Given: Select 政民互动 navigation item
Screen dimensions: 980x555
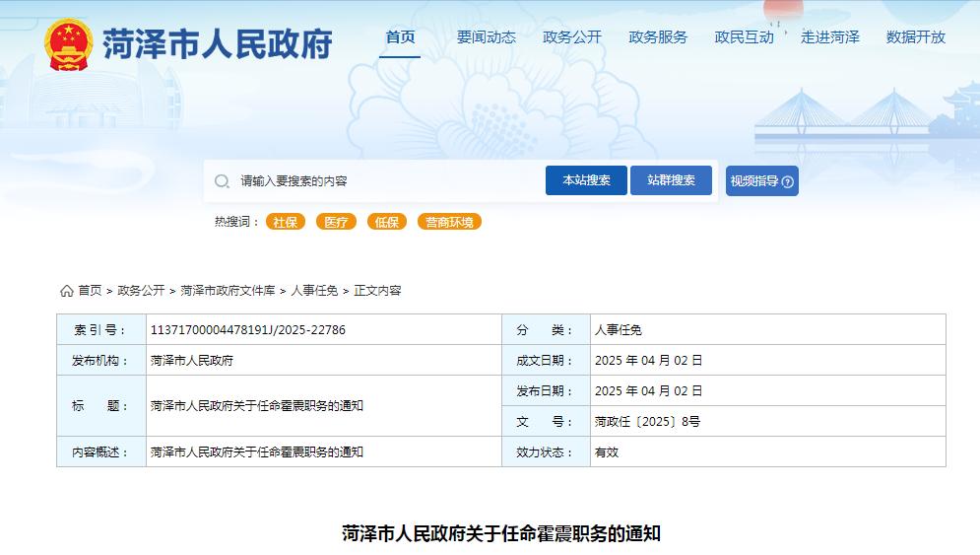Looking at the screenshot, I should pos(744,37).
